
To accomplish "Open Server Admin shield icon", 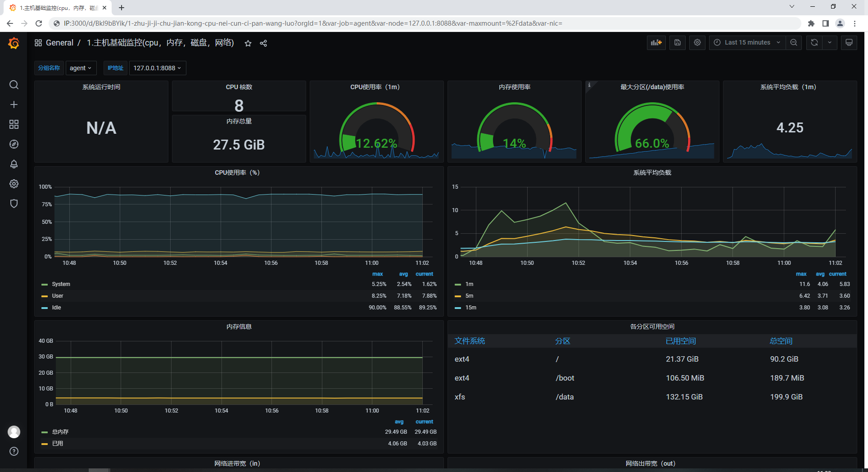I will click(x=14, y=204).
